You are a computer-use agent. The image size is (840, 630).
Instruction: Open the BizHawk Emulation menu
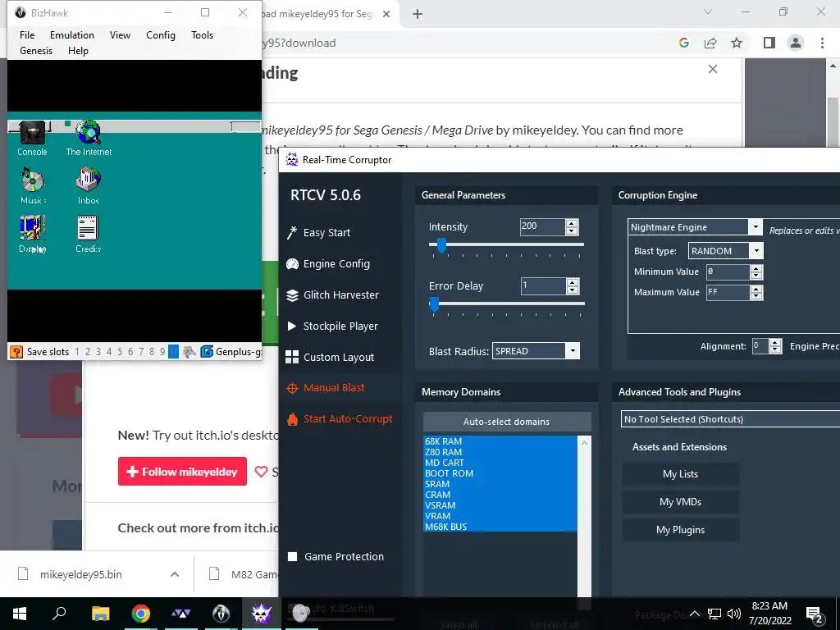click(72, 34)
